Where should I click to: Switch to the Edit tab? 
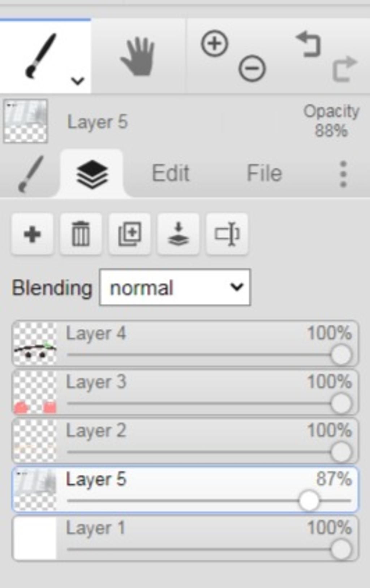(171, 173)
